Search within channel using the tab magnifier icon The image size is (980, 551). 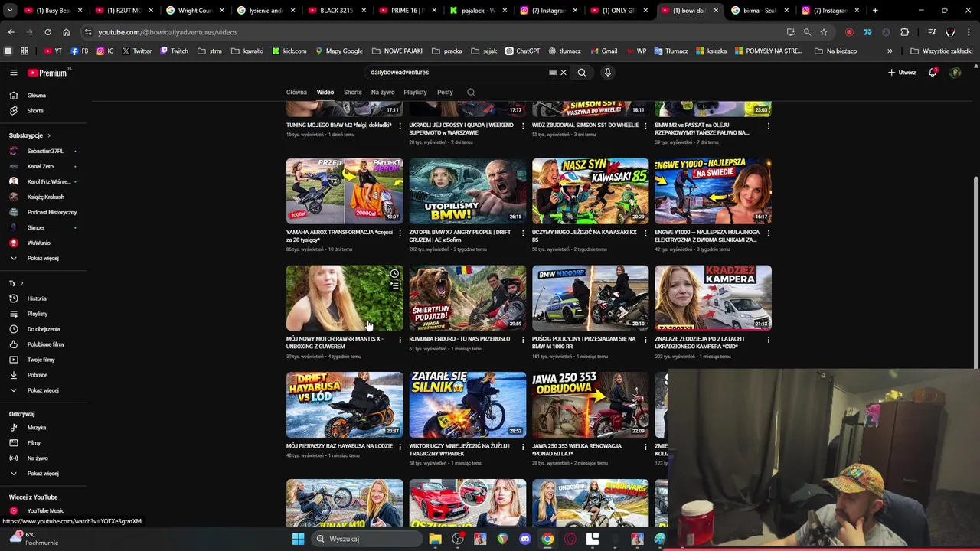471,92
